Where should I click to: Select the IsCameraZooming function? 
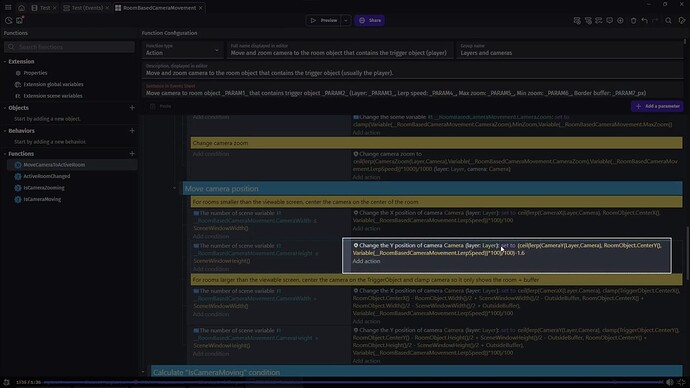(x=44, y=187)
